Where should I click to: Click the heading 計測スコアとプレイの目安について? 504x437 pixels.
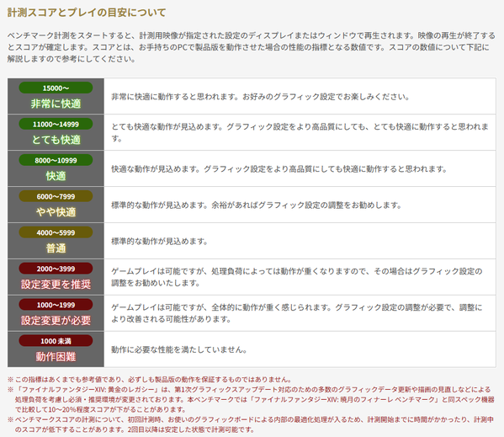coord(87,13)
